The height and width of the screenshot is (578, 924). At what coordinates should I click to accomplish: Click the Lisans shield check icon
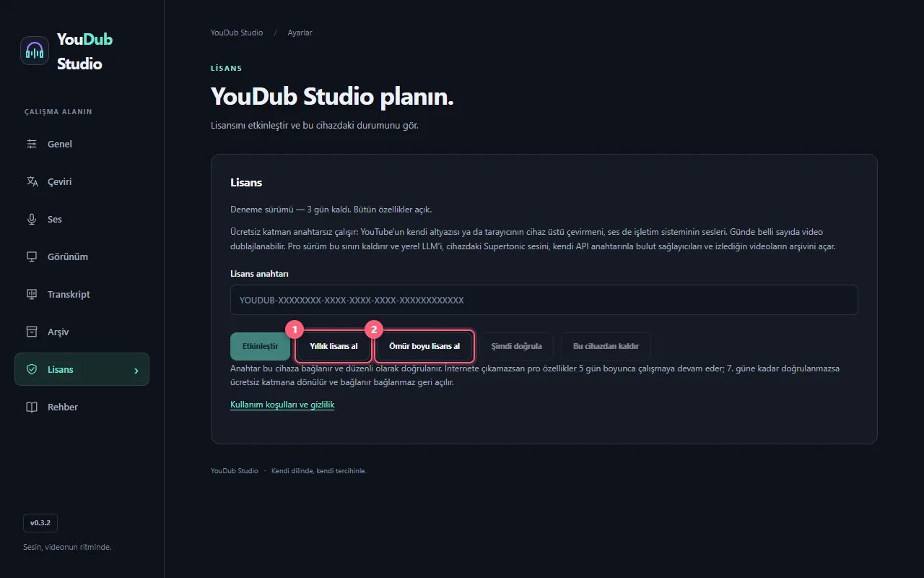pos(32,369)
